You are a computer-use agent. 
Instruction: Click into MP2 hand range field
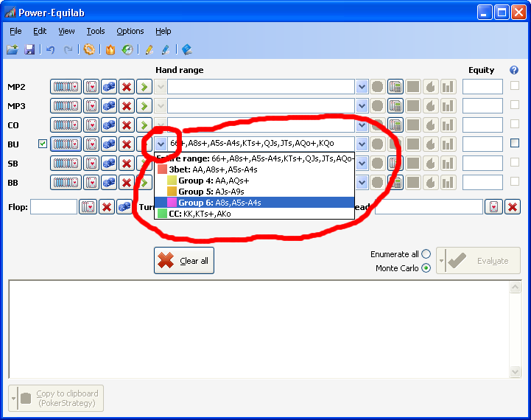tap(261, 87)
